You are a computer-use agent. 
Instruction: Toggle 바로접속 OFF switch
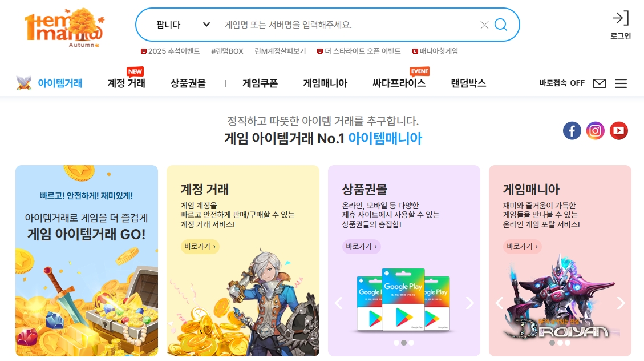click(x=561, y=83)
